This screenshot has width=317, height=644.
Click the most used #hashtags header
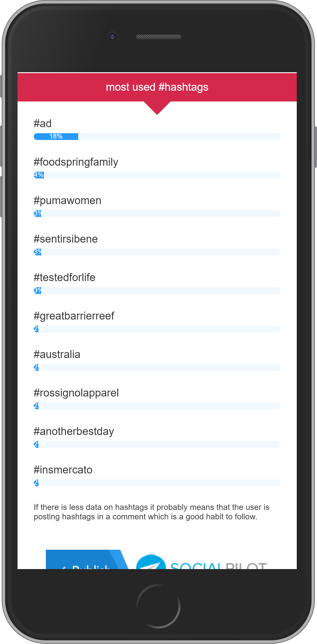[x=157, y=87]
